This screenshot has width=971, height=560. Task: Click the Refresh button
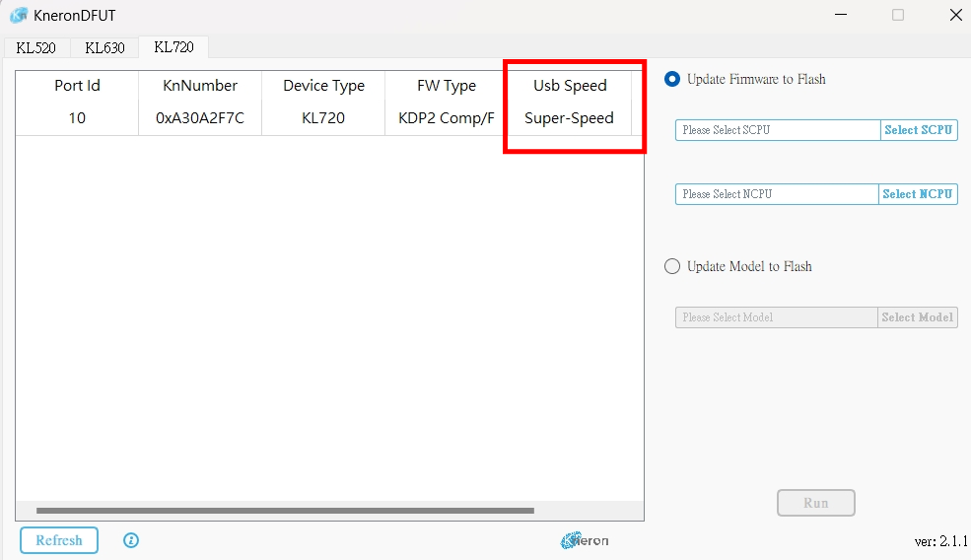(x=59, y=540)
